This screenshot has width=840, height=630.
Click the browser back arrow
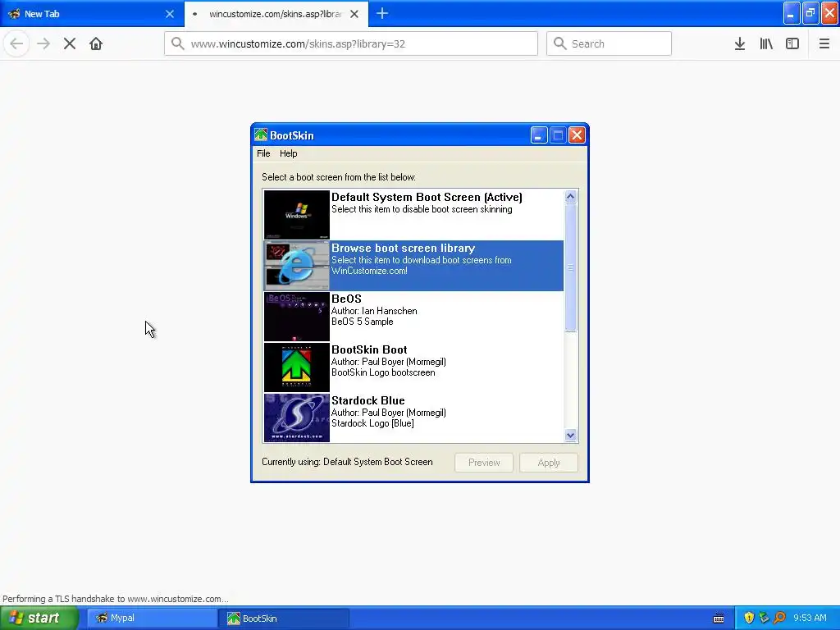coord(16,44)
